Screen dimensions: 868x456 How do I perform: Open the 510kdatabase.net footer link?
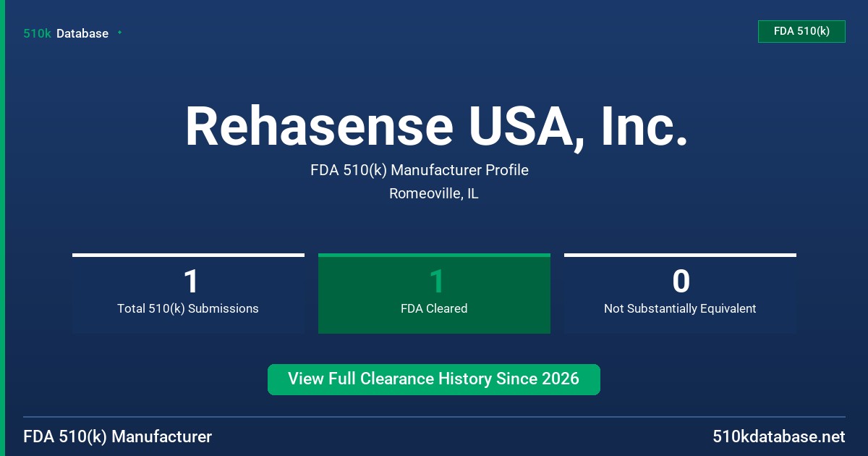coord(778,436)
